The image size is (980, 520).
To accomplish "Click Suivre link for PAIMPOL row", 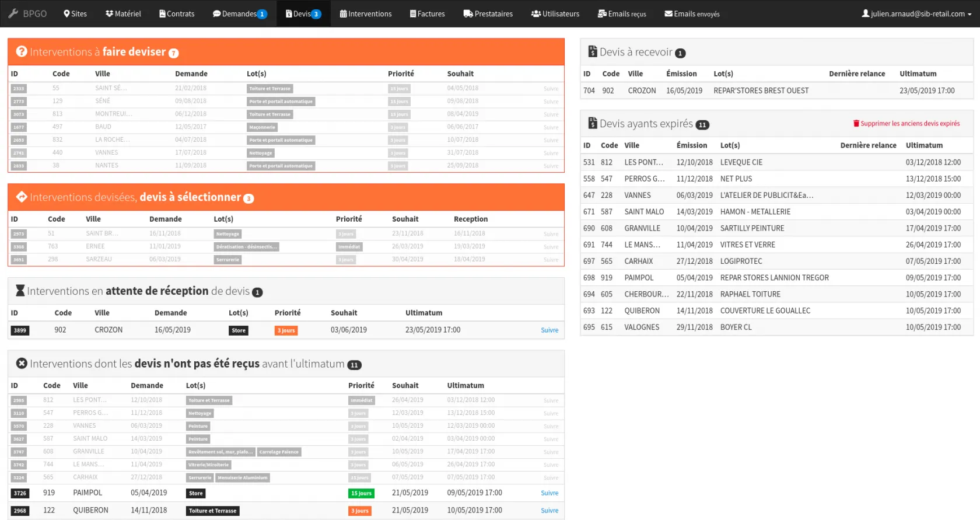I will 549,493.
